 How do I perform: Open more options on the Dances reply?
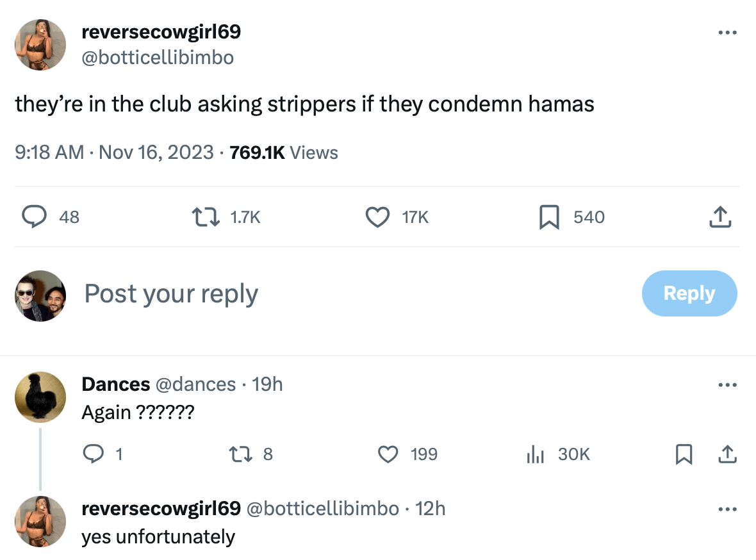(x=727, y=385)
